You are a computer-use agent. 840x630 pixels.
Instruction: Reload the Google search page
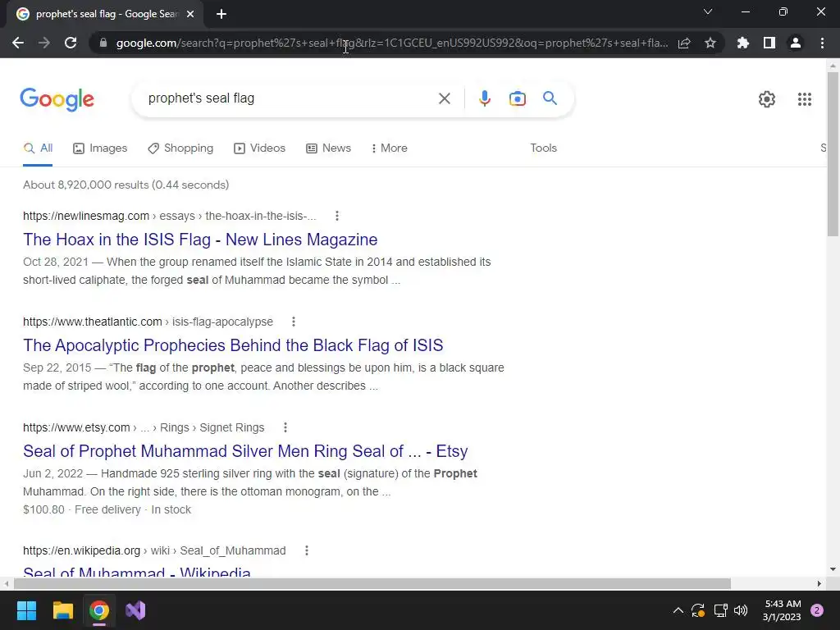pos(71,43)
